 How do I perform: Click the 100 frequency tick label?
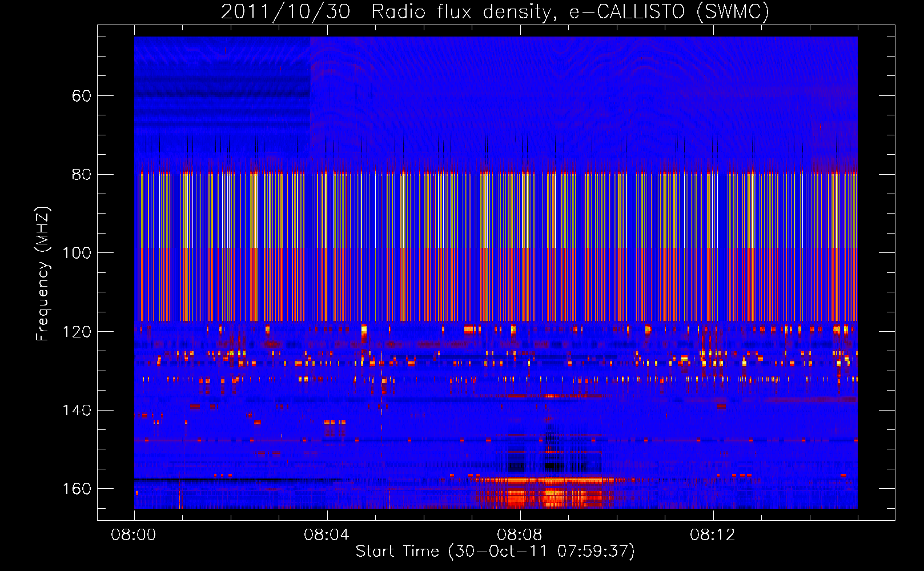pos(77,253)
